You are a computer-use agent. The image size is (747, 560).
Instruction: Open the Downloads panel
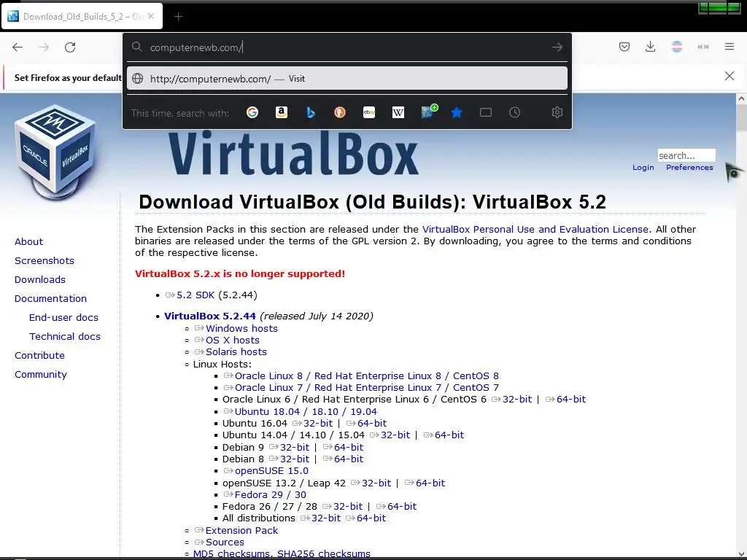pyautogui.click(x=650, y=47)
